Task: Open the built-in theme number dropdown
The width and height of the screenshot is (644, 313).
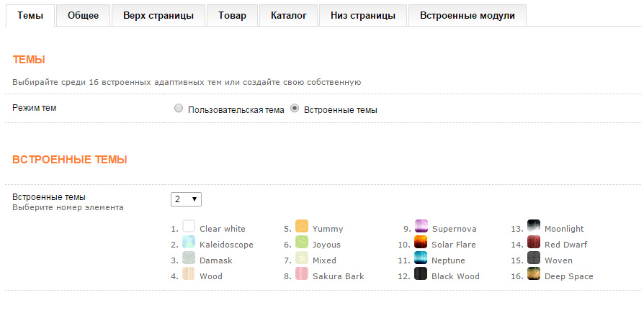Action: tap(187, 199)
